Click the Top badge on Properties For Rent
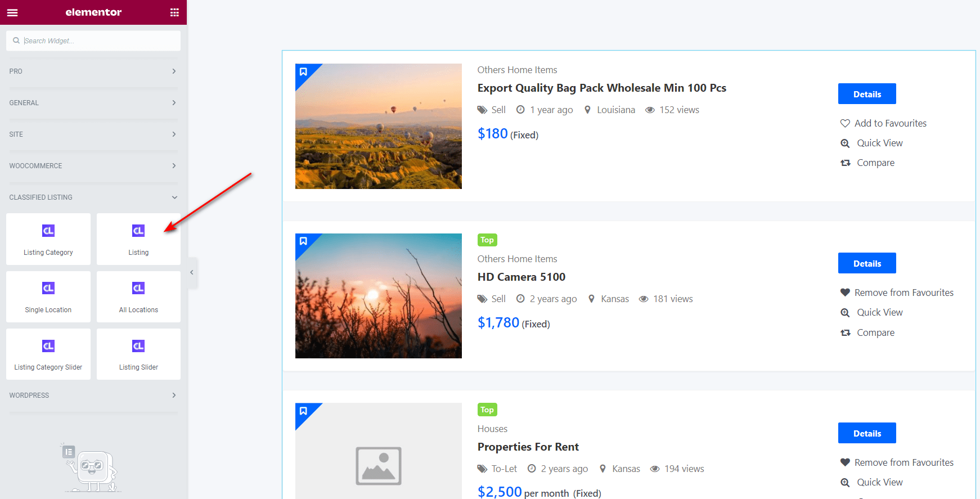Screen dimensions: 980x499 487,410
